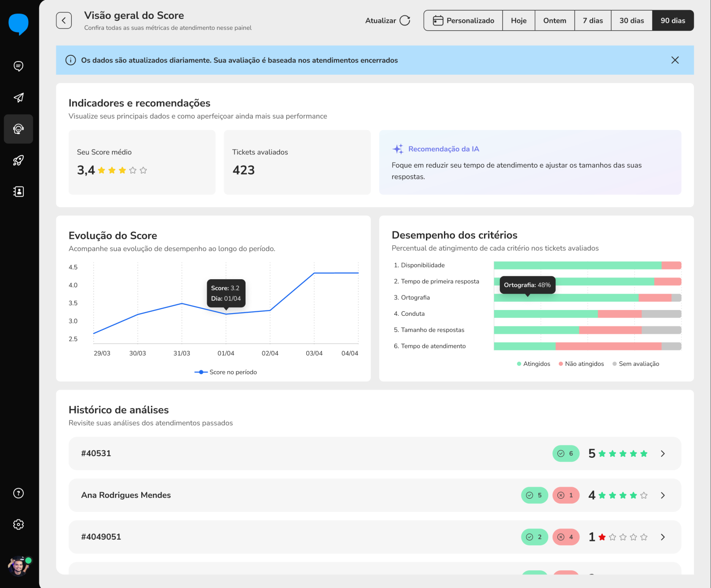
Task: Open the help question mark icon
Action: [18, 493]
